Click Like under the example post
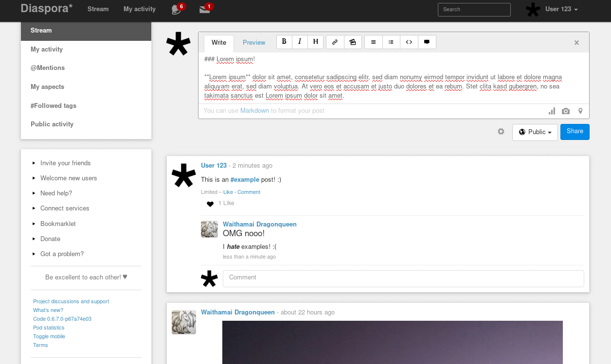This screenshot has width=611, height=364. (x=228, y=192)
